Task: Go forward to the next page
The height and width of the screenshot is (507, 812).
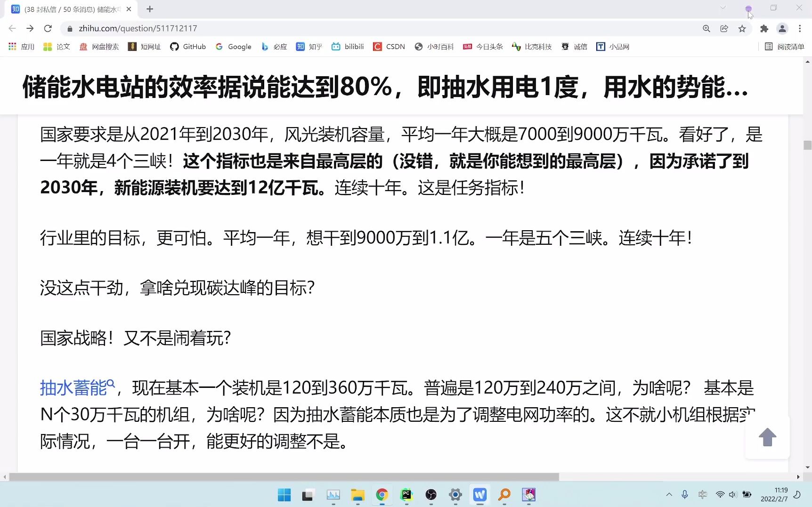Action: 30,29
